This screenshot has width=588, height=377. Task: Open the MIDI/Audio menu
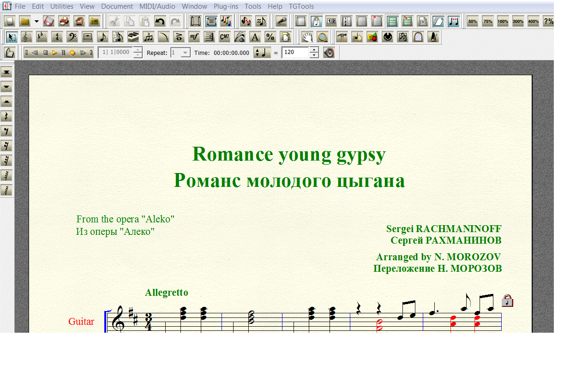pos(157,6)
